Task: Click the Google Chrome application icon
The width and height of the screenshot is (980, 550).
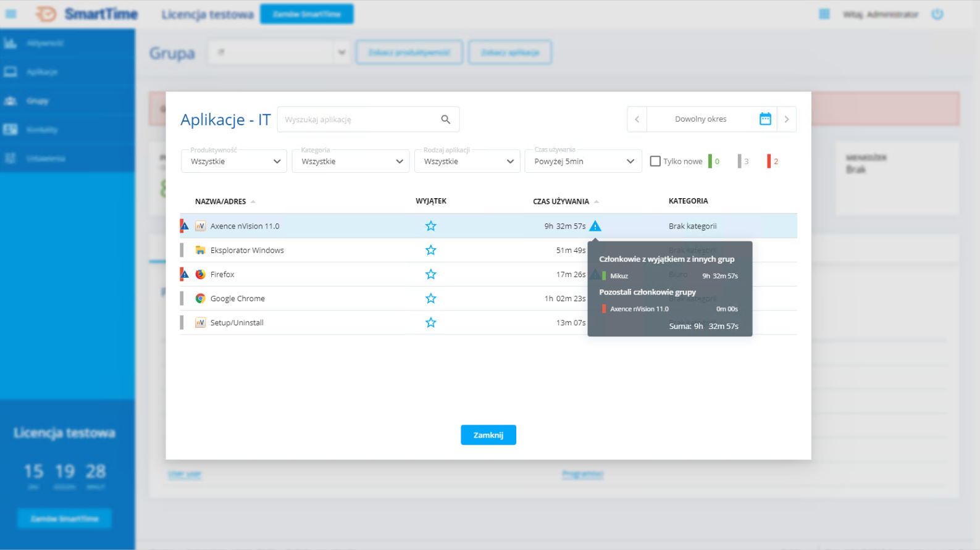Action: point(200,298)
